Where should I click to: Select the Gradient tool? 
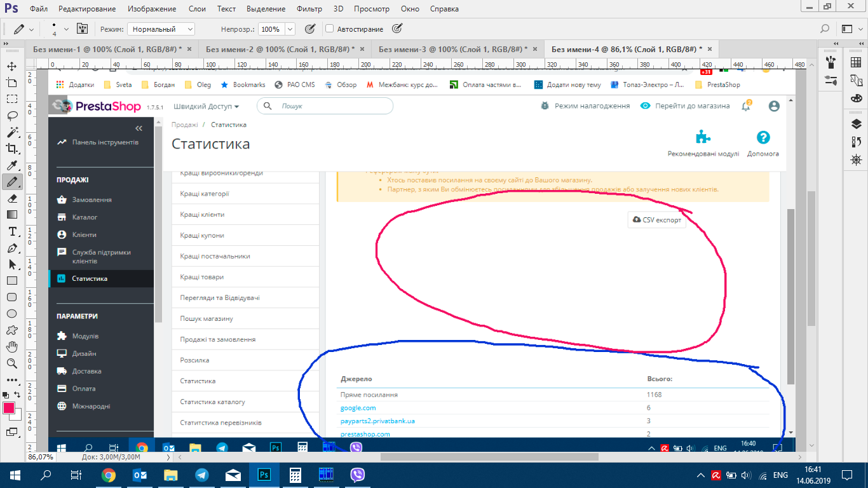[x=11, y=215]
